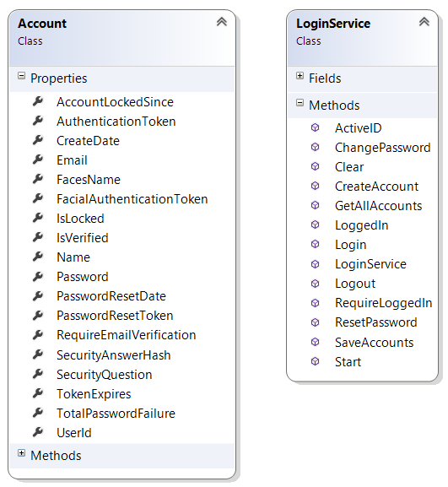Collapse the LoginService class with chevron
The image size is (448, 487).
coord(424,22)
